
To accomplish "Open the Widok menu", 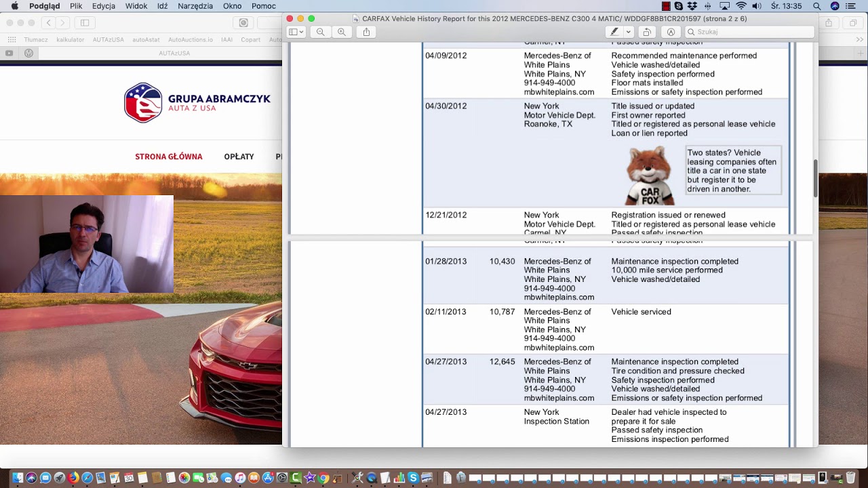I will point(136,6).
